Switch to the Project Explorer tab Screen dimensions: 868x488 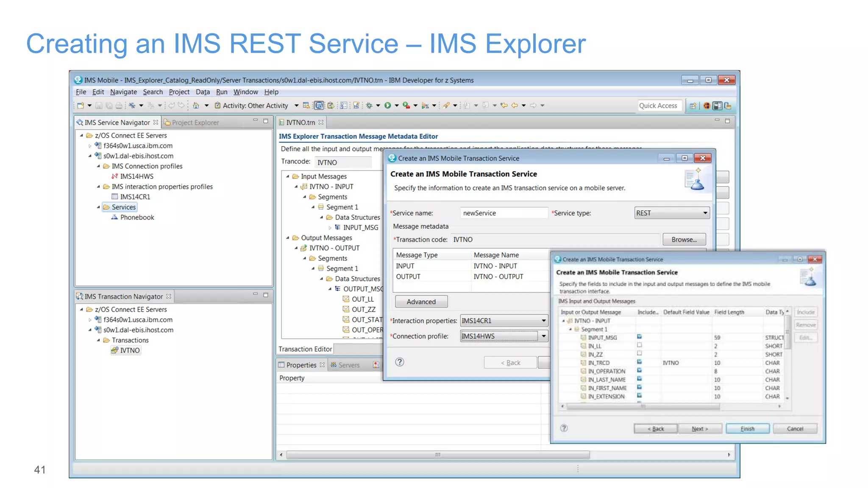pyautogui.click(x=192, y=122)
